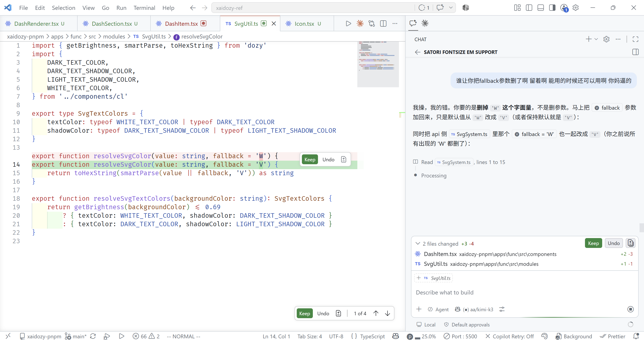Go back from Satori Fontsize session

(x=417, y=52)
